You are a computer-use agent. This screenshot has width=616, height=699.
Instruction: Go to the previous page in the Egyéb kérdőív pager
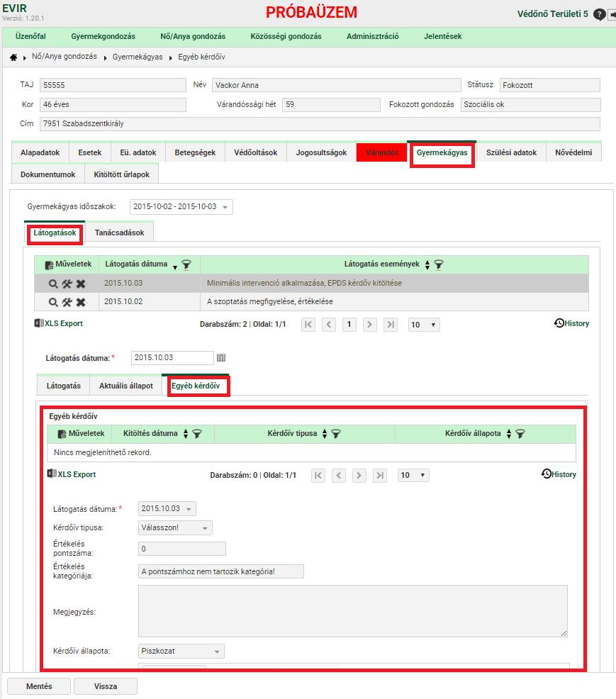click(339, 475)
